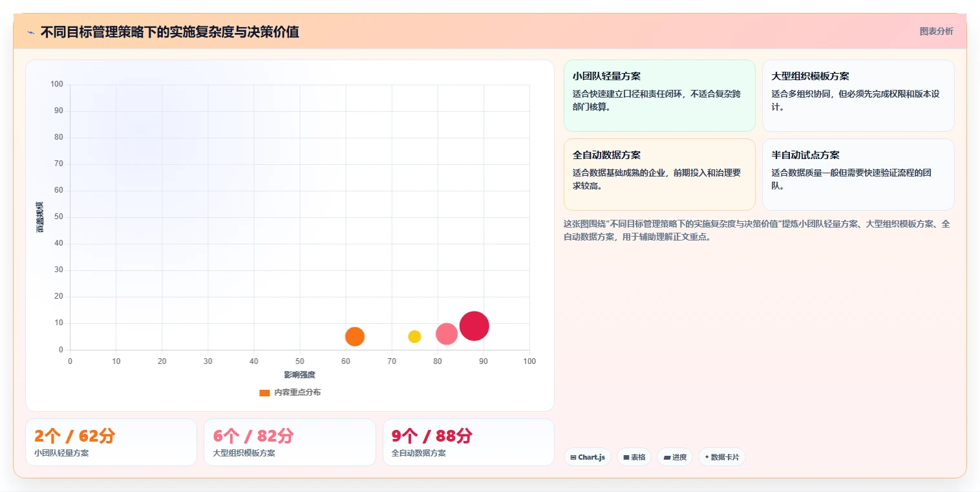
Task: Click the chart summary paragraph starting 这张图围绕
Action: click(x=757, y=230)
